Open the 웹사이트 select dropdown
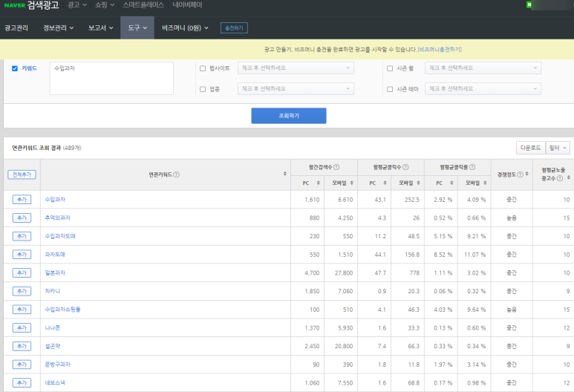574x392 pixels. 296,68
